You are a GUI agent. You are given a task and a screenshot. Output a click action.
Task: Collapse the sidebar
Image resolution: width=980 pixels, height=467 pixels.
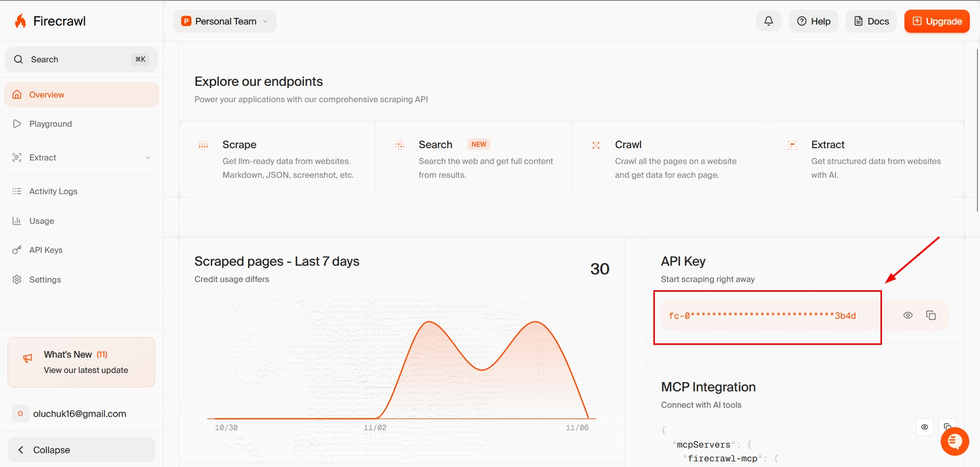(x=82, y=450)
